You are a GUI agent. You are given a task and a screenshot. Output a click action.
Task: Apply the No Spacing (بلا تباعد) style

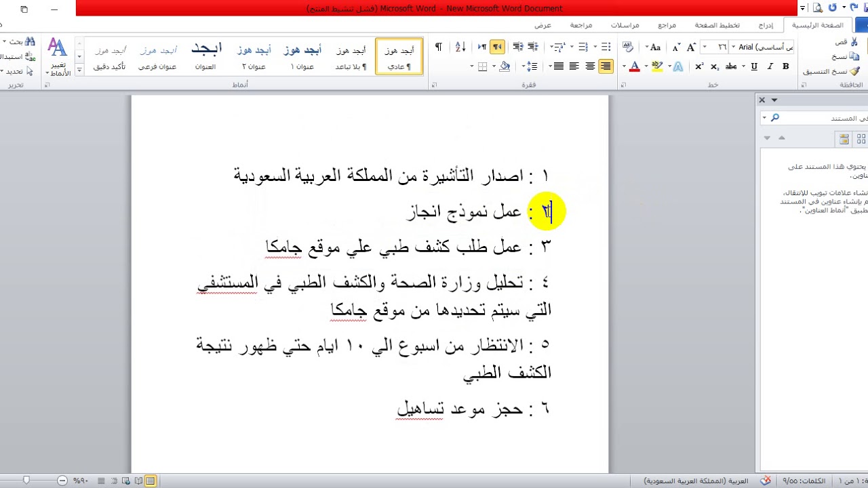coord(351,56)
